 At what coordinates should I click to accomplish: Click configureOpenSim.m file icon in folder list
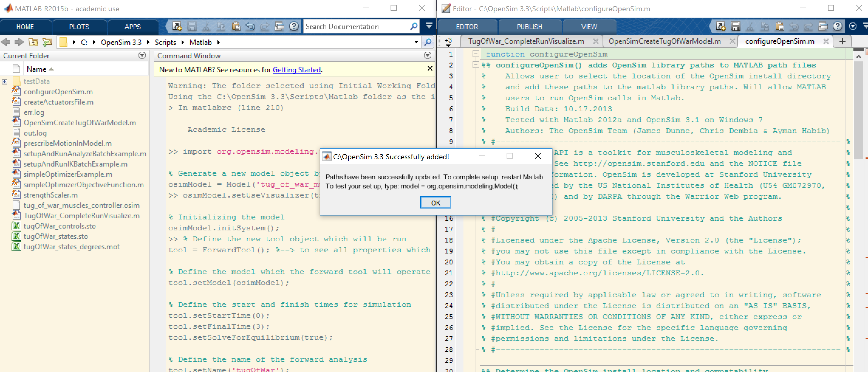[x=16, y=91]
